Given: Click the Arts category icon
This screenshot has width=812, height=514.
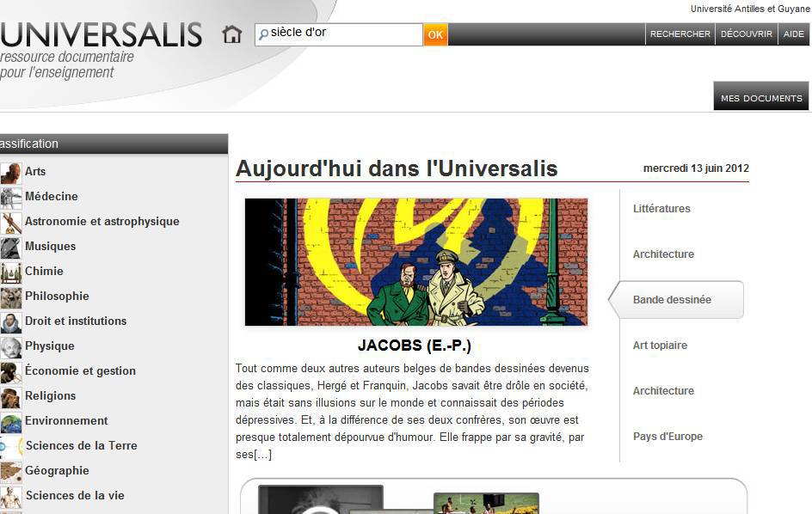Looking at the screenshot, I should click(x=10, y=173).
